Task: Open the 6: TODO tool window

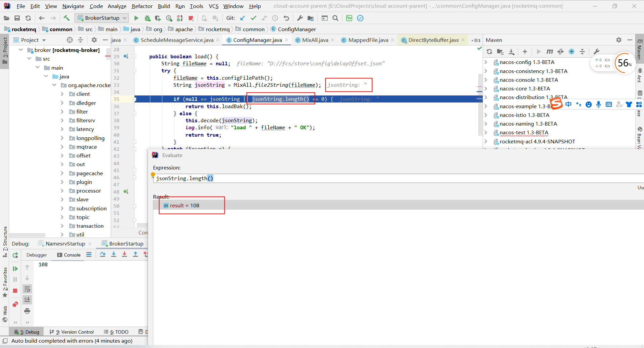Action: (116, 332)
